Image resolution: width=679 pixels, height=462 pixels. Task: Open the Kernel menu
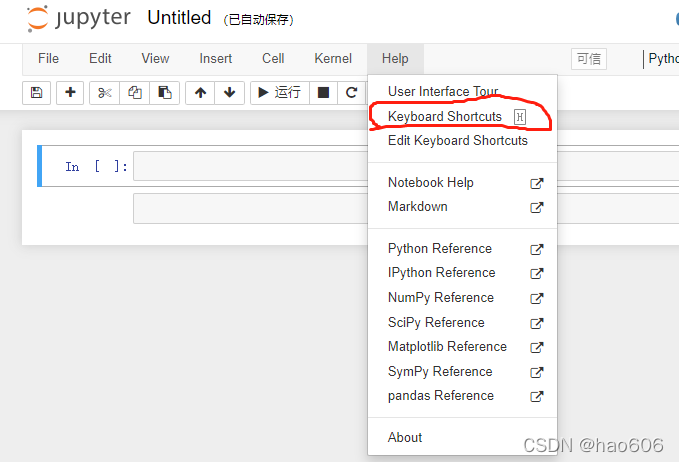tap(333, 58)
